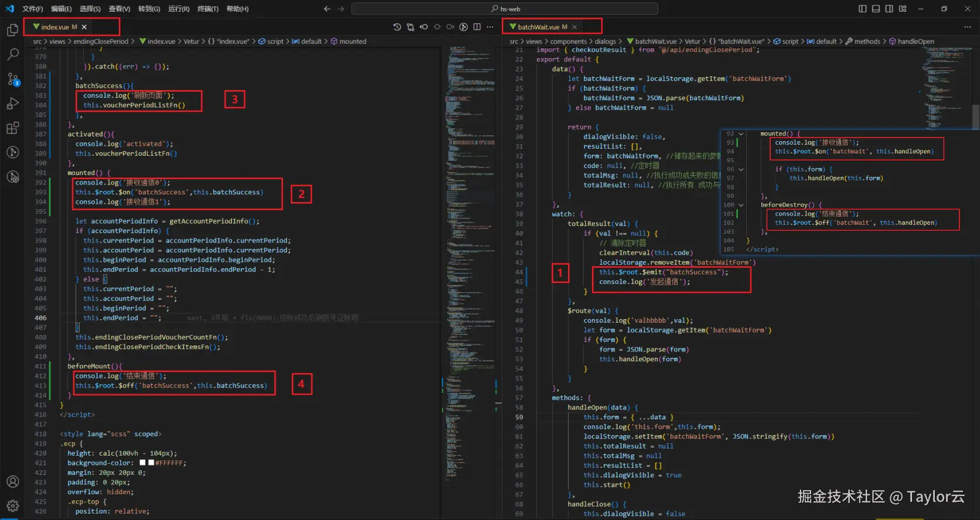Viewport: 980px width, 520px height.
Task: Open the 查看(V) menu
Action: coord(120,9)
